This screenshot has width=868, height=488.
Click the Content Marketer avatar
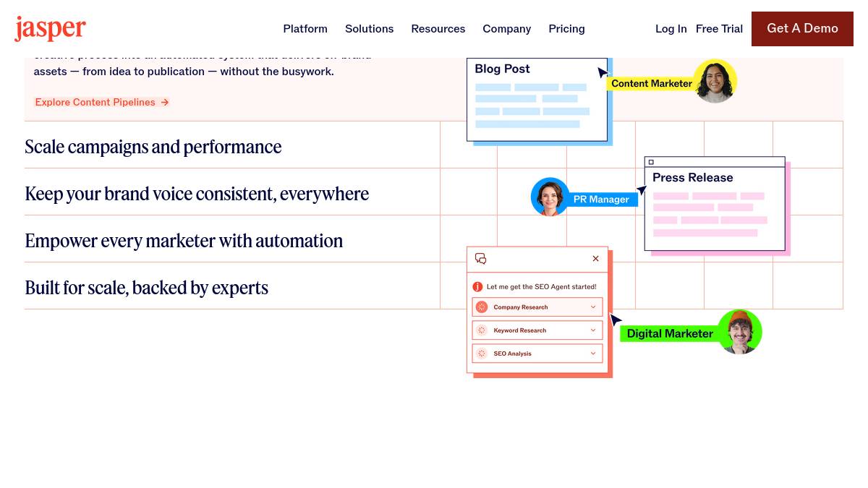click(715, 81)
